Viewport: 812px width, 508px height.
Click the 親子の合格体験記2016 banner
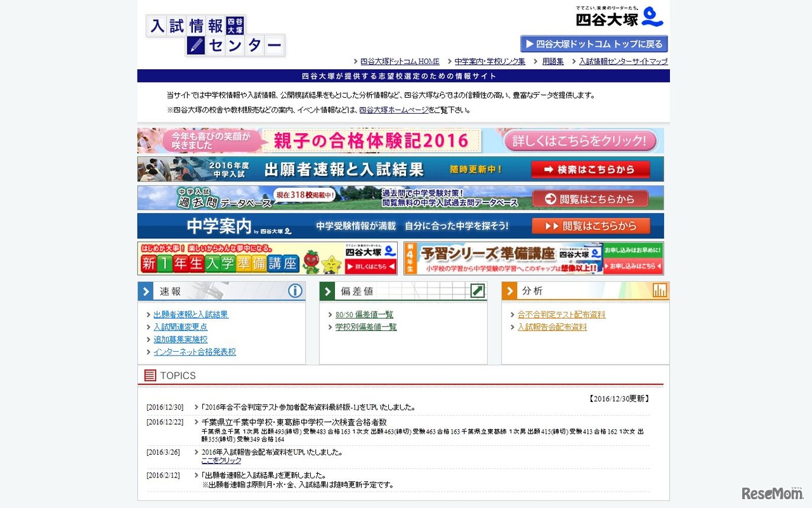371,140
